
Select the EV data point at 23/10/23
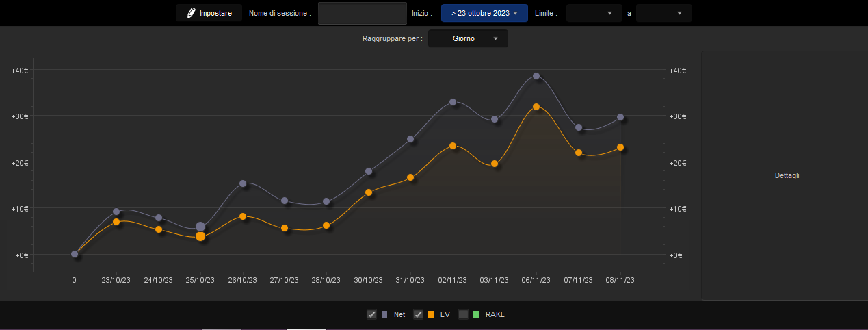(x=116, y=222)
